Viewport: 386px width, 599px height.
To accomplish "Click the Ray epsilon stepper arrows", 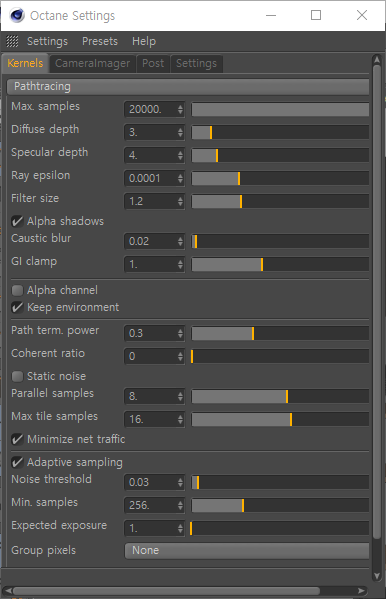I will tap(180, 178).
